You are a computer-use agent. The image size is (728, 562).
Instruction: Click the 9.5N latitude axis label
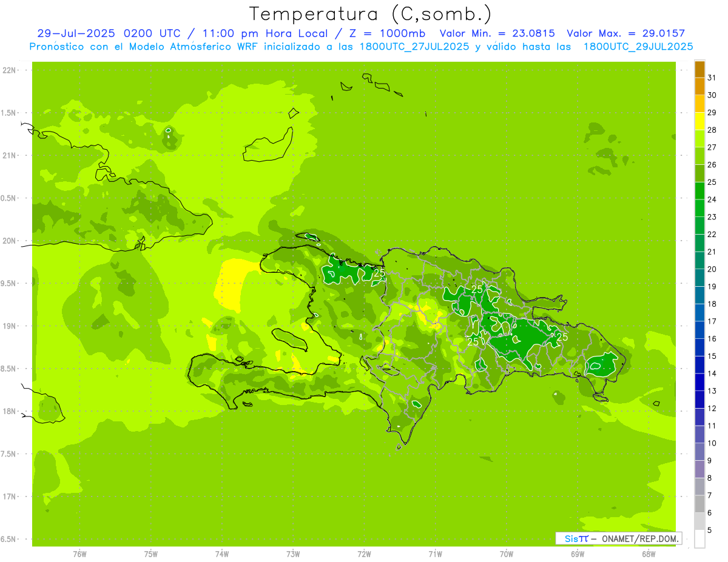[x=9, y=284]
